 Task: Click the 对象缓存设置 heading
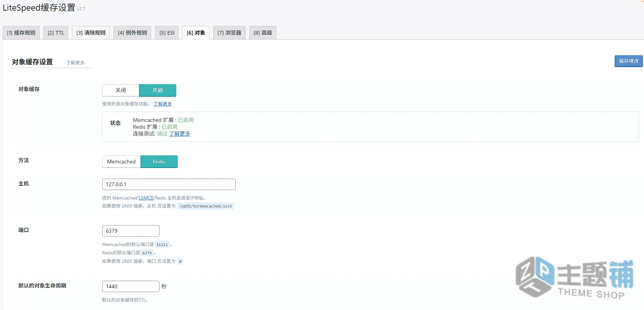tap(32, 62)
